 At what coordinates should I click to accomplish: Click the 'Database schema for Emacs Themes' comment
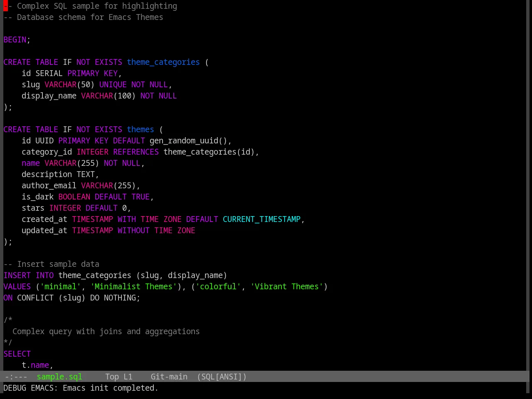click(x=83, y=17)
